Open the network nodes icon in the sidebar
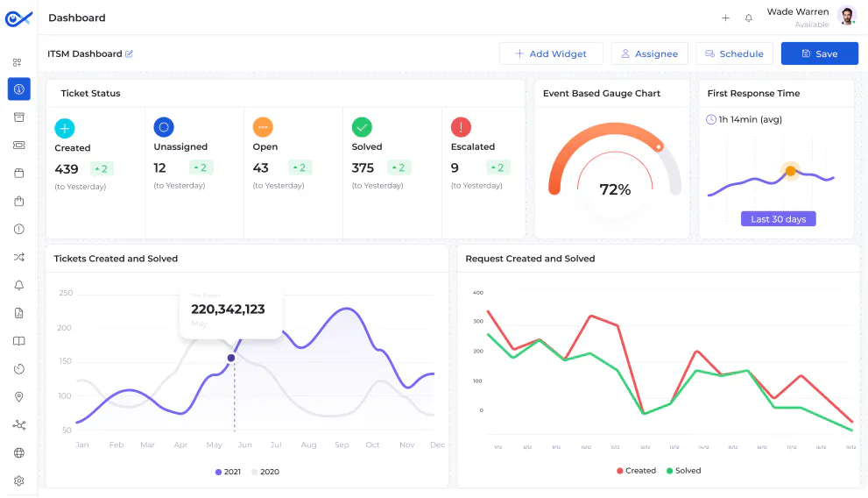Viewport: 868px width, 498px height. 18,425
